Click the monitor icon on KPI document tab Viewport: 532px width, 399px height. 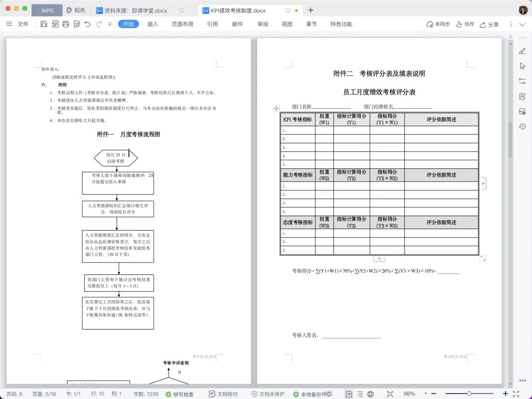coord(288,10)
